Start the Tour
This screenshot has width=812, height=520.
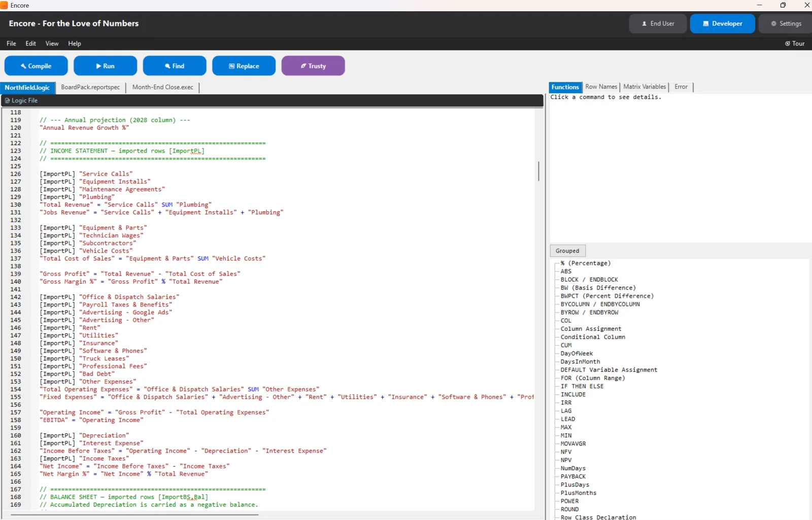(x=795, y=44)
